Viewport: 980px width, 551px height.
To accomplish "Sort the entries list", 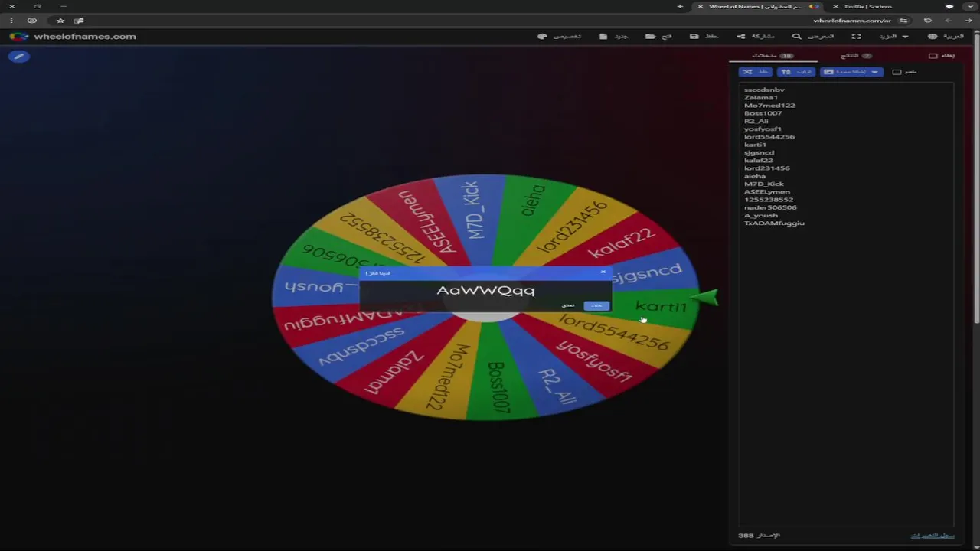I will click(x=796, y=72).
